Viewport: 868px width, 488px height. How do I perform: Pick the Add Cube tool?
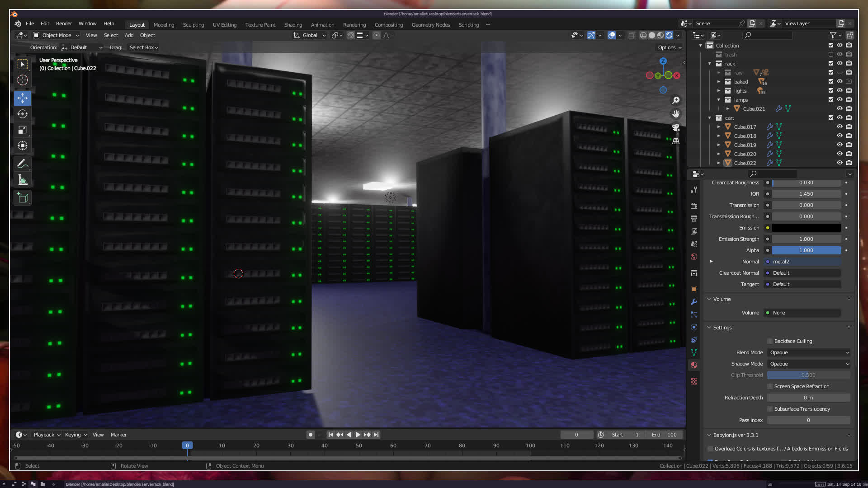(23, 197)
